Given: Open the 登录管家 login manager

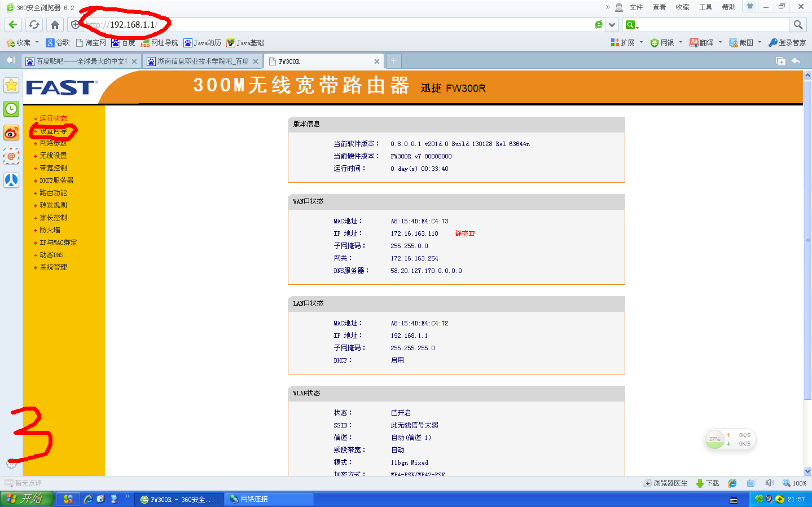Looking at the screenshot, I should tap(787, 43).
